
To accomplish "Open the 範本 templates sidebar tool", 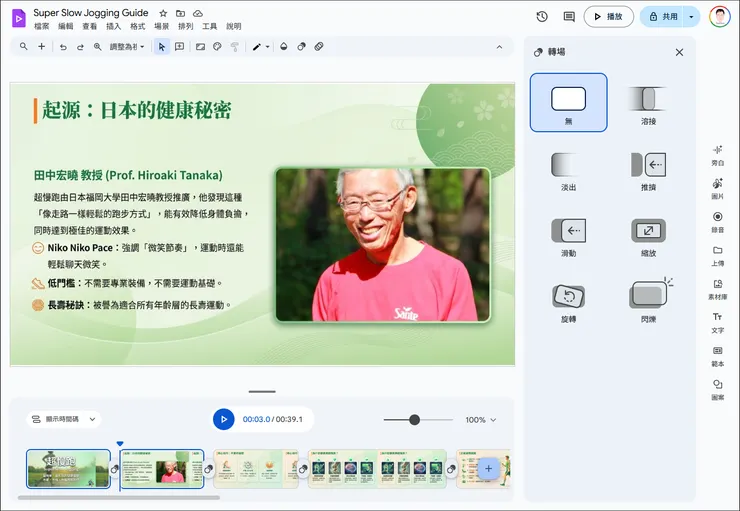I will click(717, 356).
